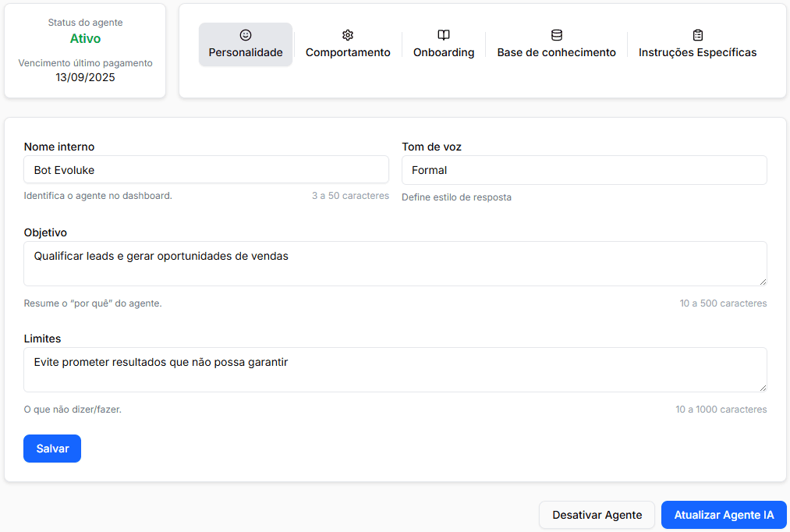The height and width of the screenshot is (532, 790).
Task: Click the gear icon above Comportamento
Action: pyautogui.click(x=348, y=35)
